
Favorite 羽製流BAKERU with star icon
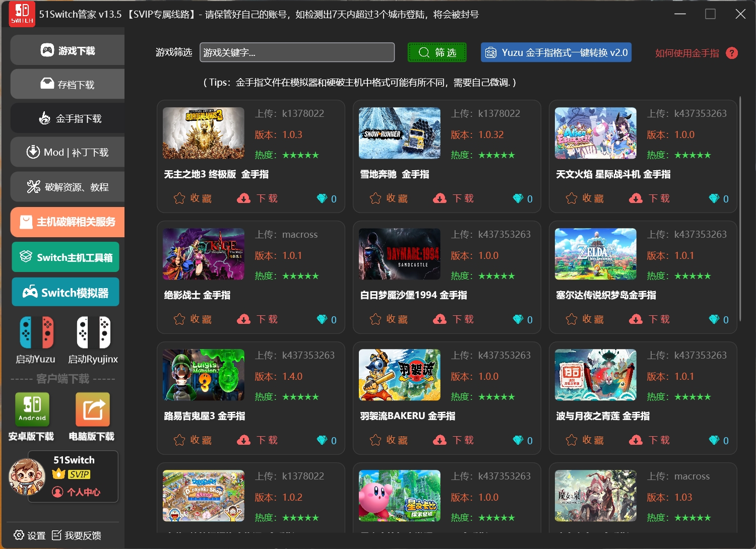point(375,440)
